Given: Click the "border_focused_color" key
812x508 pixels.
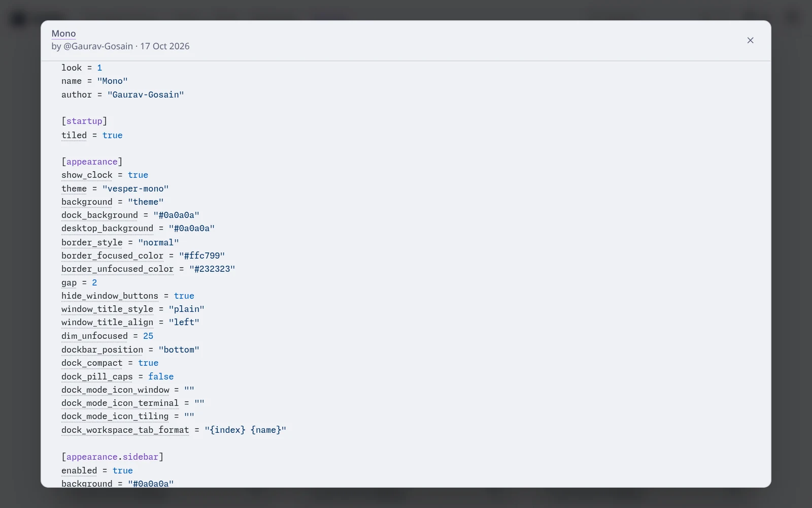Looking at the screenshot, I should coord(112,256).
